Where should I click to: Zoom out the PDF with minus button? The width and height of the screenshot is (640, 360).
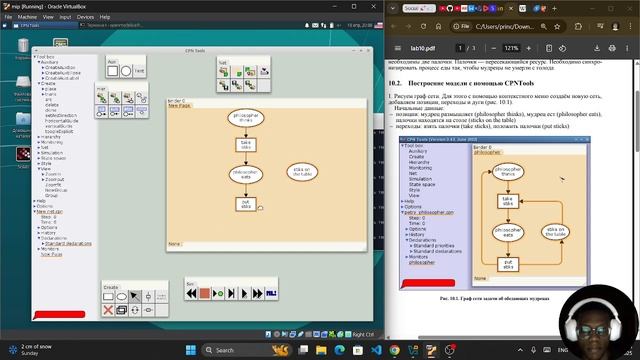[x=493, y=48]
